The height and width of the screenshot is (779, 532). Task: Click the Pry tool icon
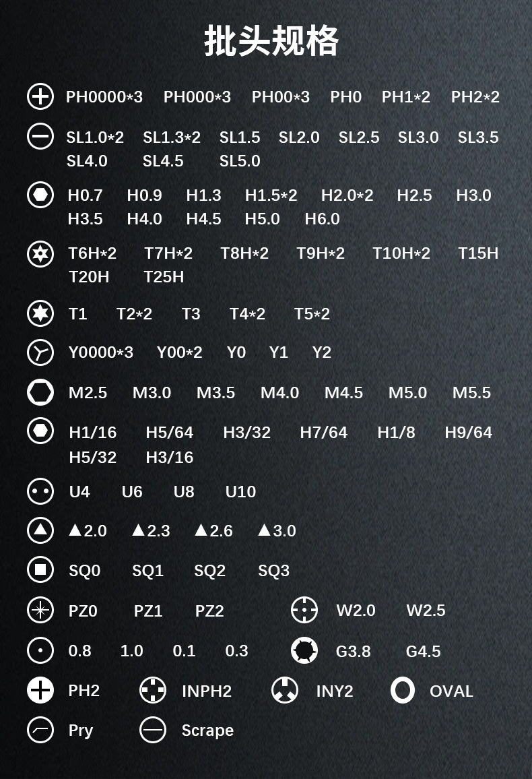(40, 730)
